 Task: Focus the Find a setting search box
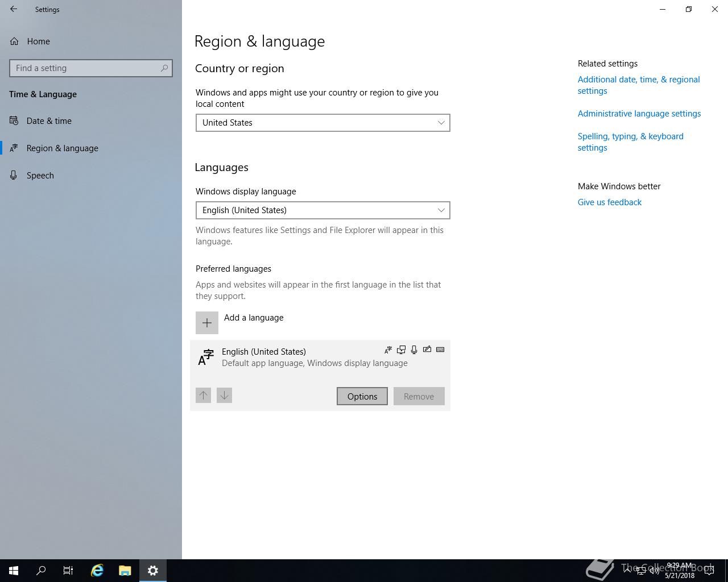[91, 68]
